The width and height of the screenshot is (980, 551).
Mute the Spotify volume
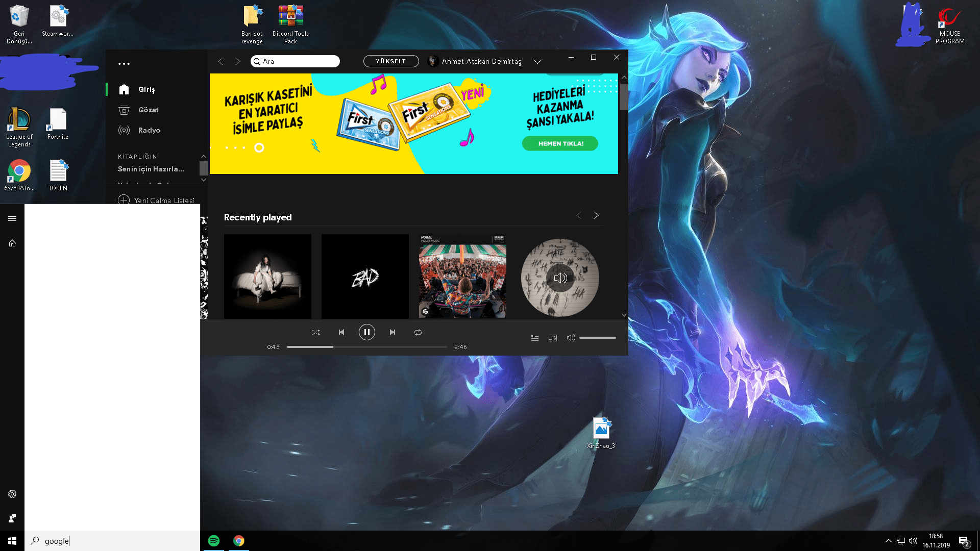click(x=571, y=338)
